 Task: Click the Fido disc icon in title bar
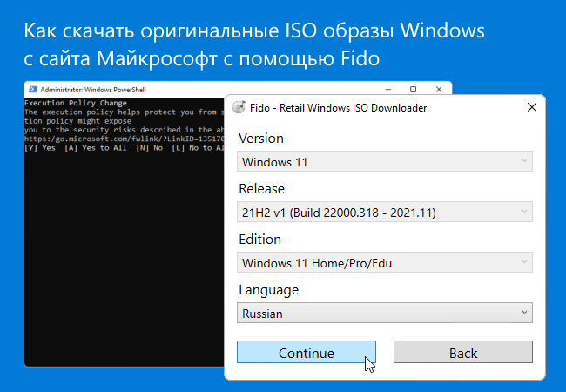tap(239, 107)
